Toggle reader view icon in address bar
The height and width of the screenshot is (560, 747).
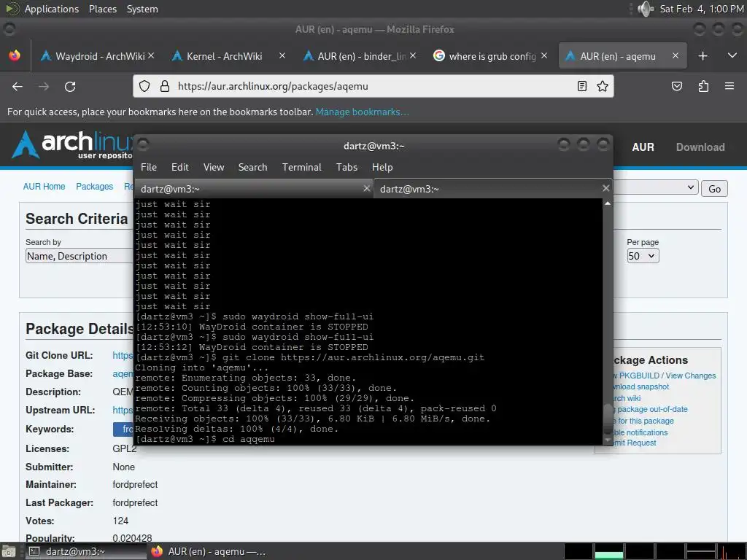(x=581, y=86)
